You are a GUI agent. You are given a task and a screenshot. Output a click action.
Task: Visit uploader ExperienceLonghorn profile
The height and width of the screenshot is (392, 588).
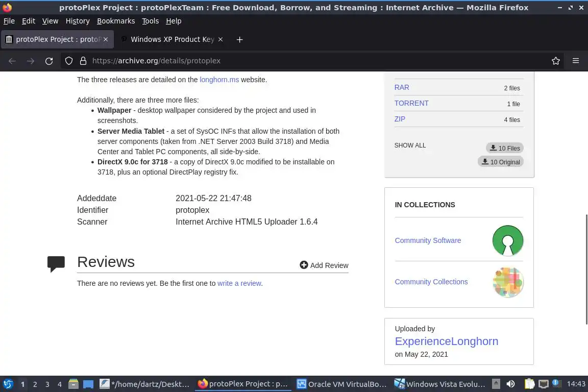tap(447, 341)
